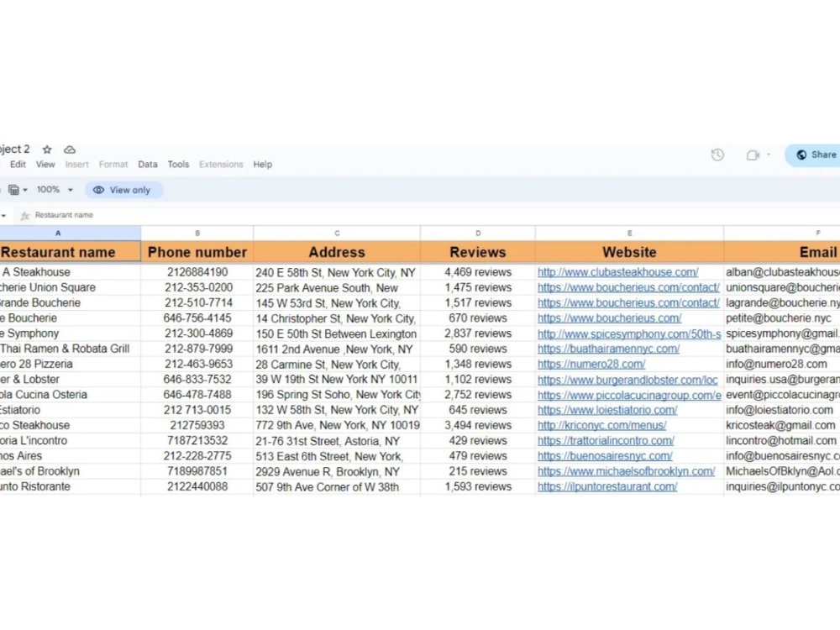Check cloud save status icon

(x=70, y=150)
